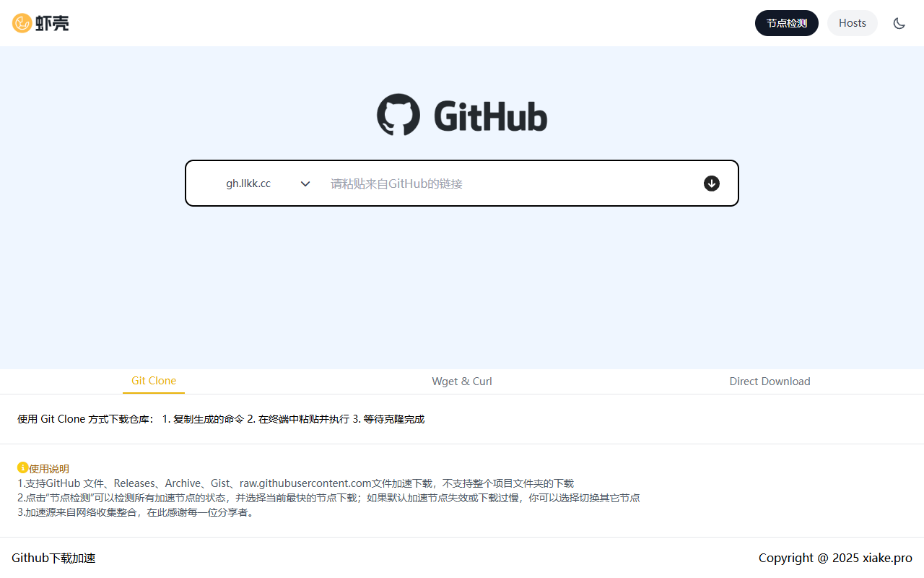Switch to the Git Clone tab
Image resolution: width=924 pixels, height=578 pixels.
pos(154,381)
